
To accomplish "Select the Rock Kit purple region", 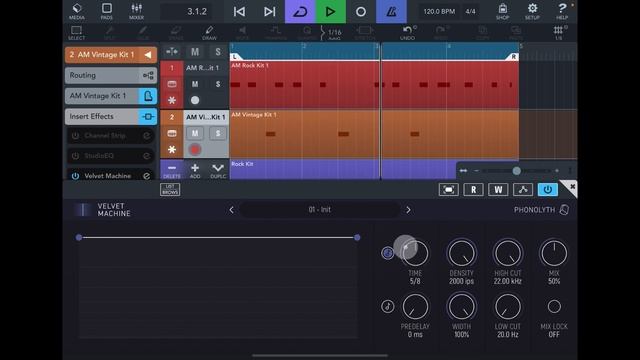I will click(343, 169).
